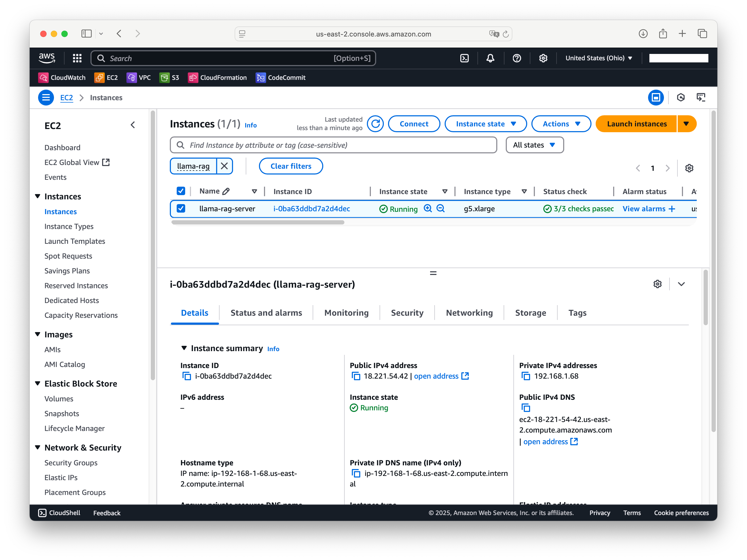Open CloudFormation service shortcut
The height and width of the screenshot is (560, 747).
(217, 78)
